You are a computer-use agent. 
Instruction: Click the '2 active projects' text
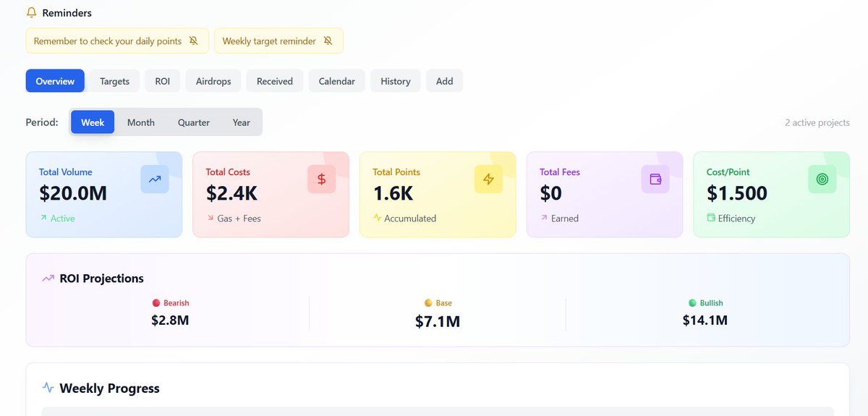817,122
